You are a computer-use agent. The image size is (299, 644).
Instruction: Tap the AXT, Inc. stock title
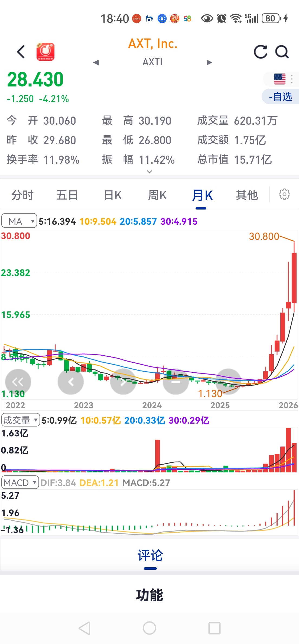[x=153, y=44]
